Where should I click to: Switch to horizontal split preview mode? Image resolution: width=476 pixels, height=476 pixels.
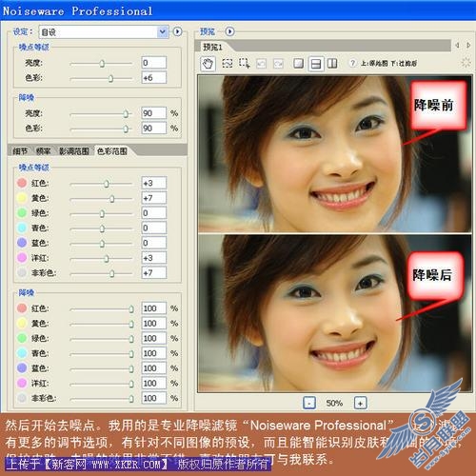coord(316,64)
